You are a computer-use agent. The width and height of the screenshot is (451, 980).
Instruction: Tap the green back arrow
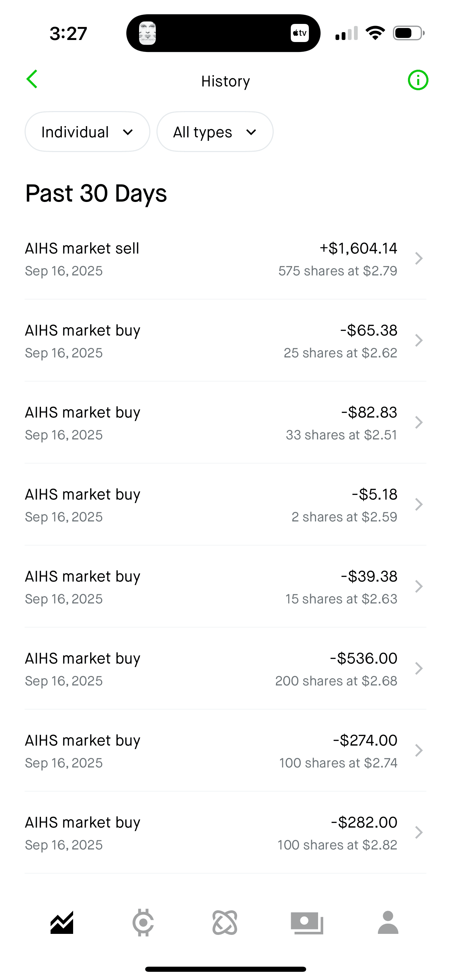[32, 79]
